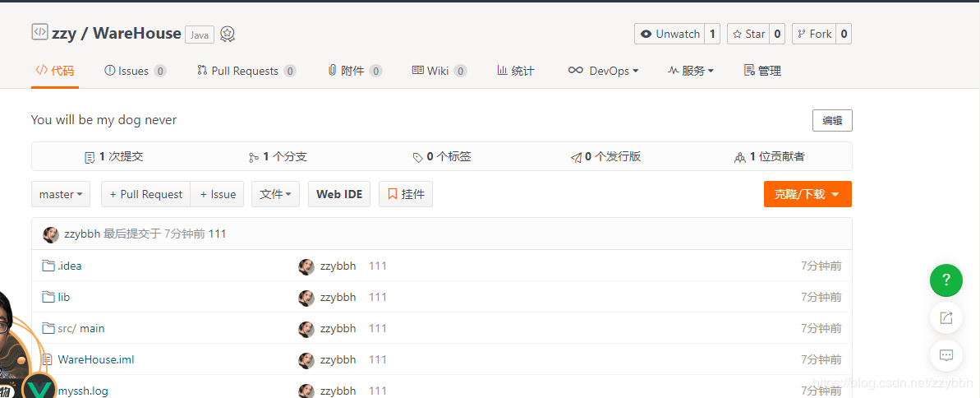Viewport: 980px width, 398px height.
Task: Open the 统计 tab
Action: [516, 71]
